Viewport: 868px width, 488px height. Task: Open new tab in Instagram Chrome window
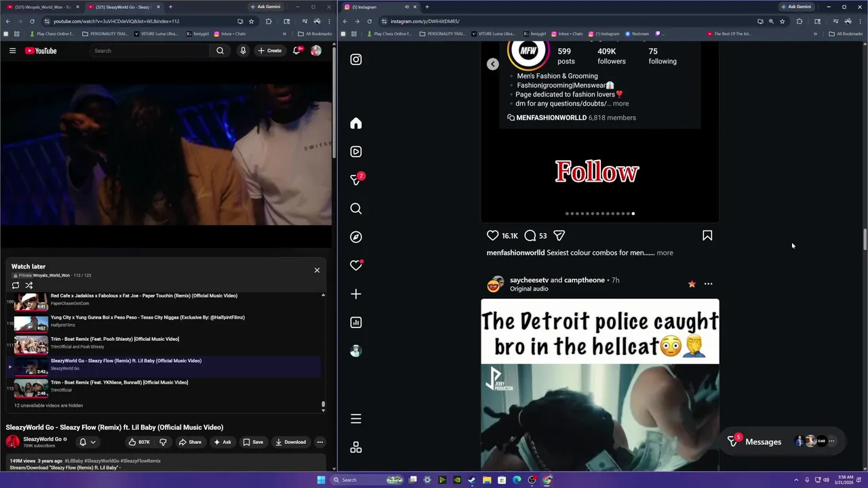point(427,7)
